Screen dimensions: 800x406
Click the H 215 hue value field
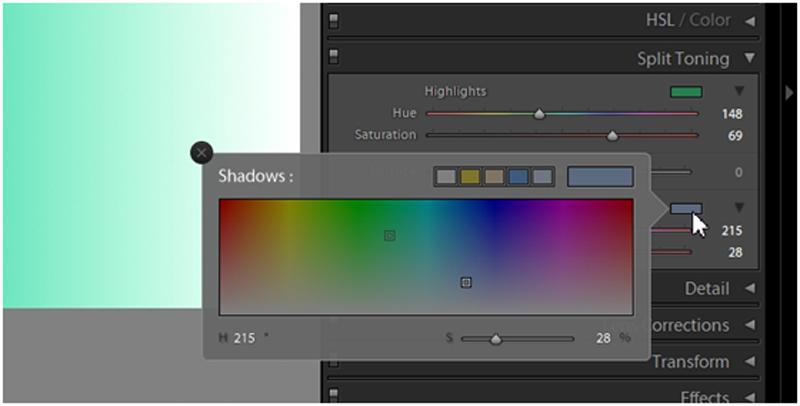pos(244,338)
